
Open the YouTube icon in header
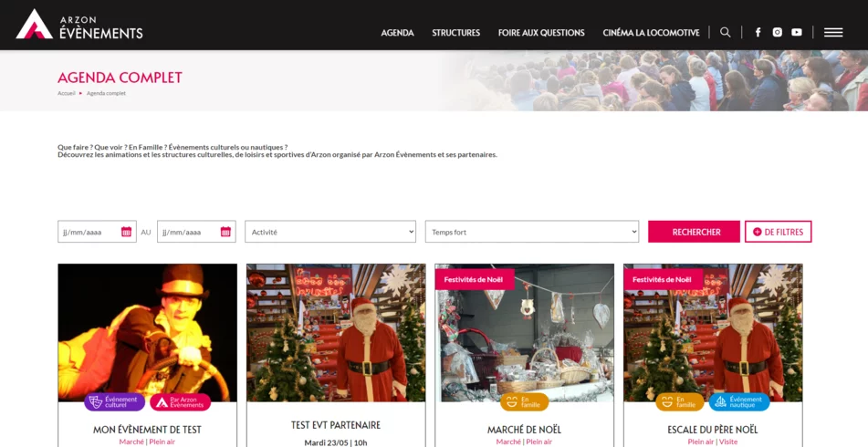click(797, 32)
